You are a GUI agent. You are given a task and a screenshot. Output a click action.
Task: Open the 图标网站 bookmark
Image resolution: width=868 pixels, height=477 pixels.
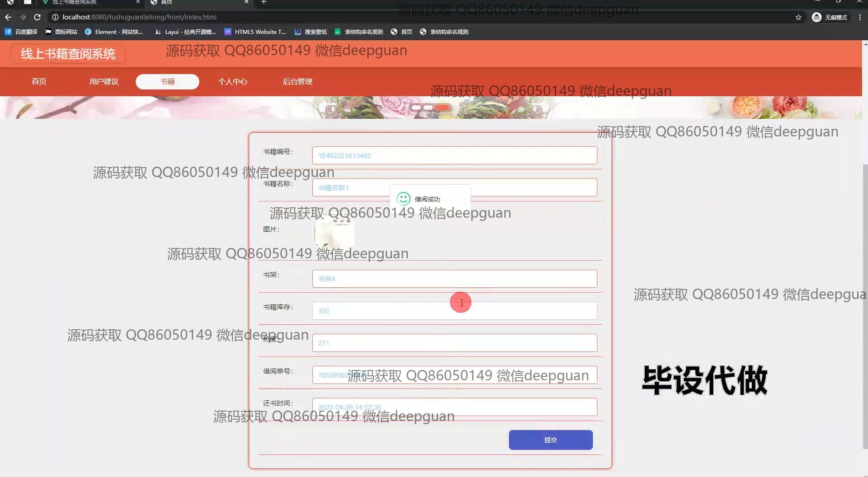click(61, 32)
